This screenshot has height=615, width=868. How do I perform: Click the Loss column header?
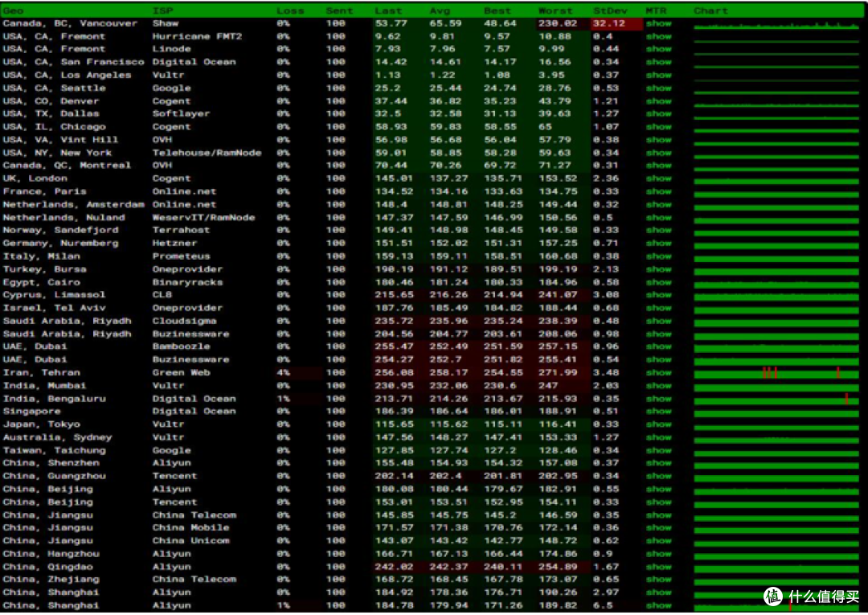click(290, 10)
